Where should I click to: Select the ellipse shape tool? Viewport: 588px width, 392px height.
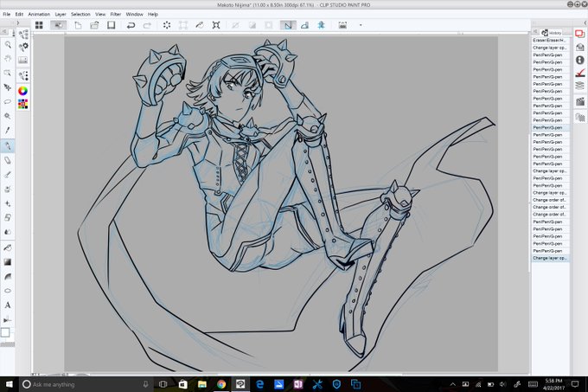(8, 291)
